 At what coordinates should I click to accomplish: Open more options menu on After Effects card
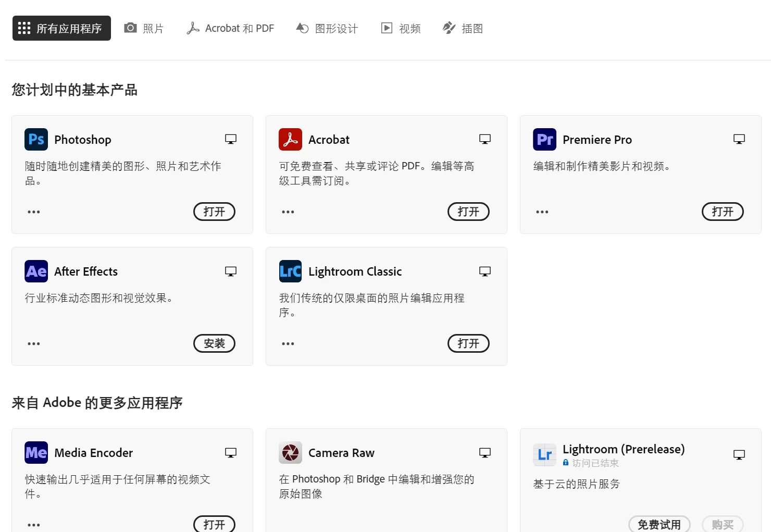[x=34, y=344]
